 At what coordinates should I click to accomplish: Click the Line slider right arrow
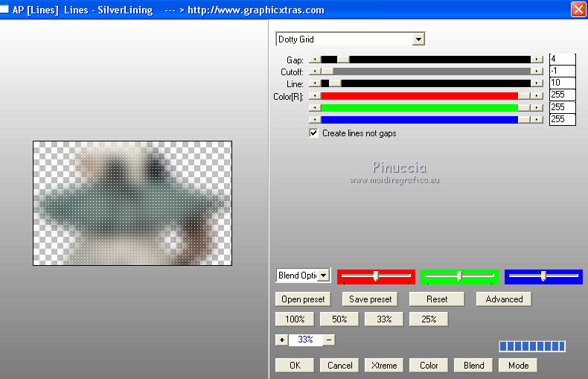[537, 83]
